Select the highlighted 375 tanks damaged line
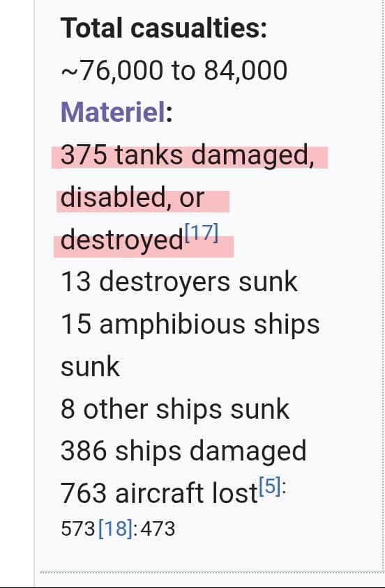The image size is (385, 588). click(x=187, y=155)
